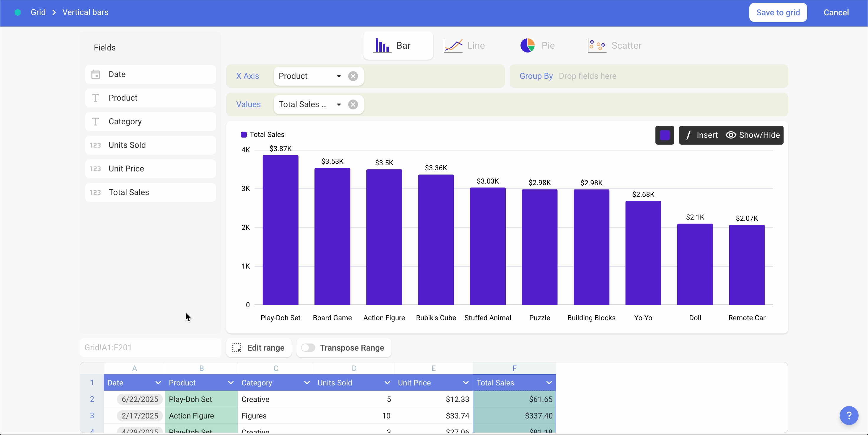Click the calendar icon next to Date field
The image size is (868, 435).
[x=96, y=74]
